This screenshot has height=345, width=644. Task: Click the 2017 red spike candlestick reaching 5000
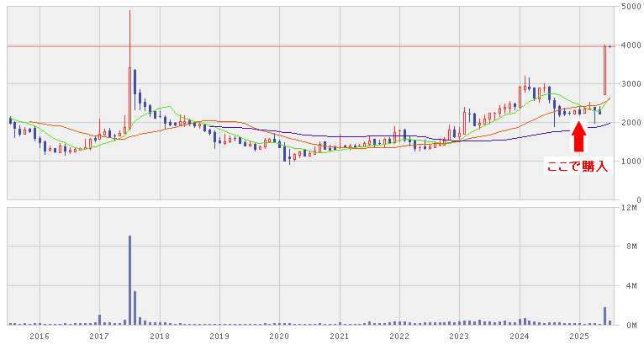coord(129,69)
